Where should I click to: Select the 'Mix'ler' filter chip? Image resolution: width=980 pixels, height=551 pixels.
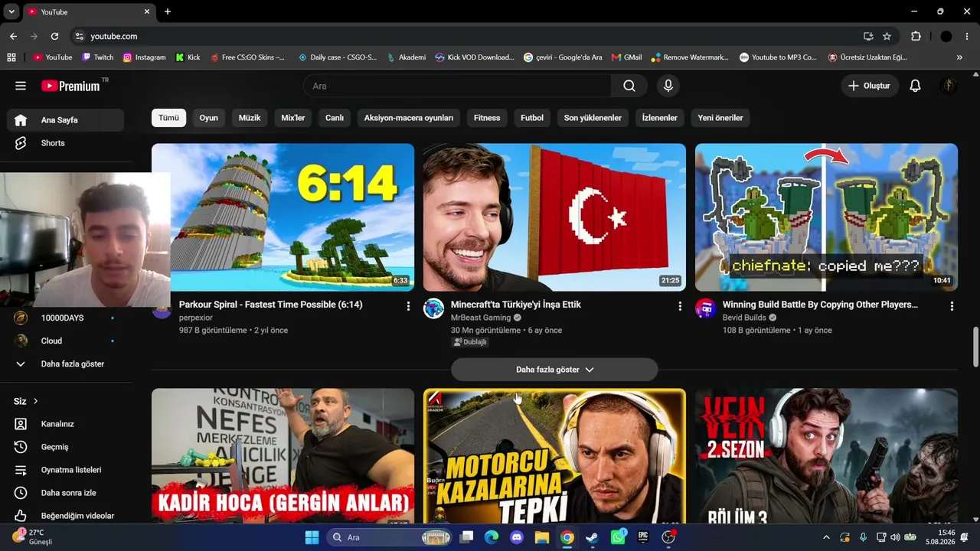tap(293, 118)
